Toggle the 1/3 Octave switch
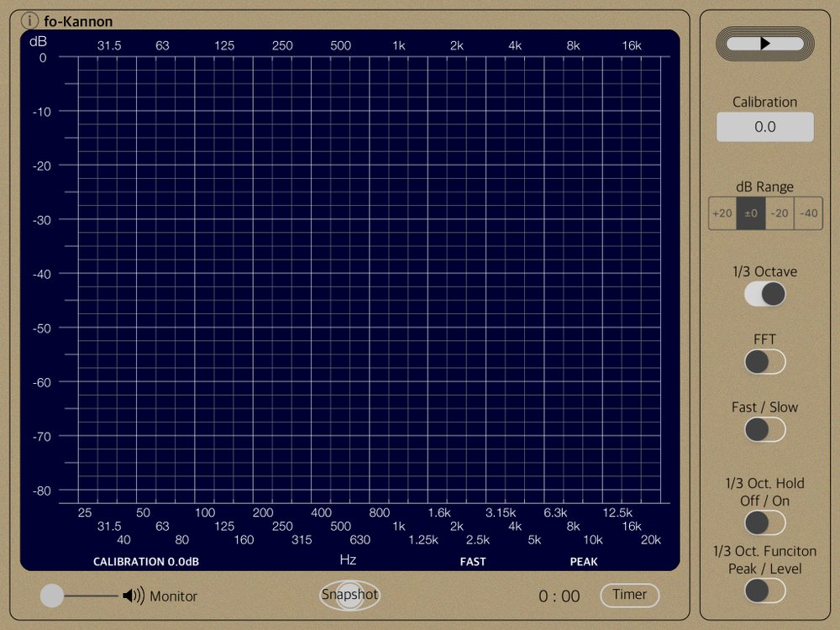The width and height of the screenshot is (840, 630). tap(764, 294)
